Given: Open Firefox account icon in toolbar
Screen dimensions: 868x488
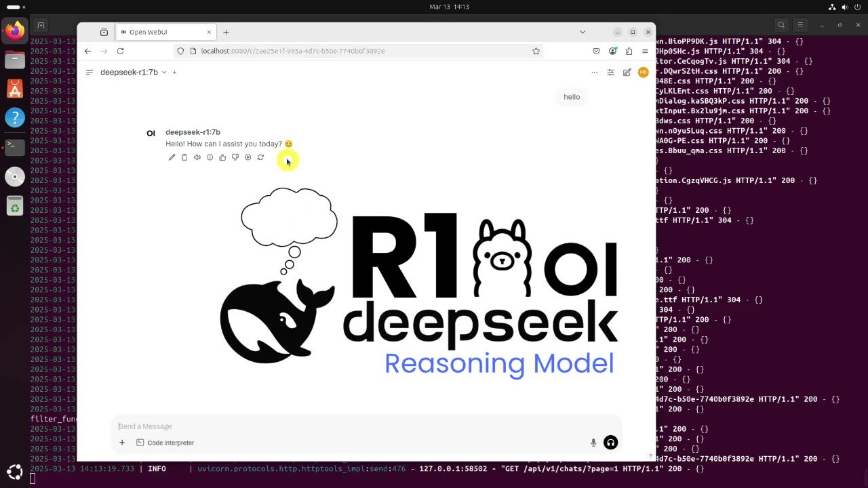Looking at the screenshot, I should click(612, 51).
